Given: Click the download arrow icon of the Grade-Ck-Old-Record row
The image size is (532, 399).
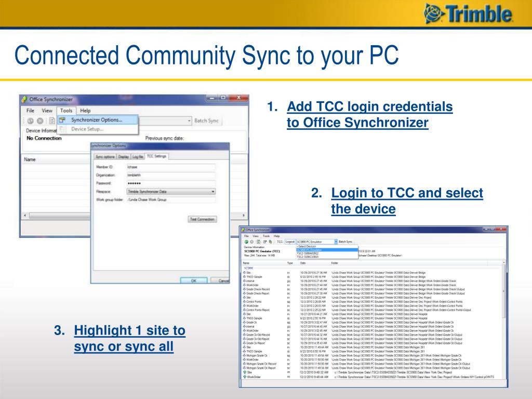Looking at the screenshot, I should click(x=245, y=335).
